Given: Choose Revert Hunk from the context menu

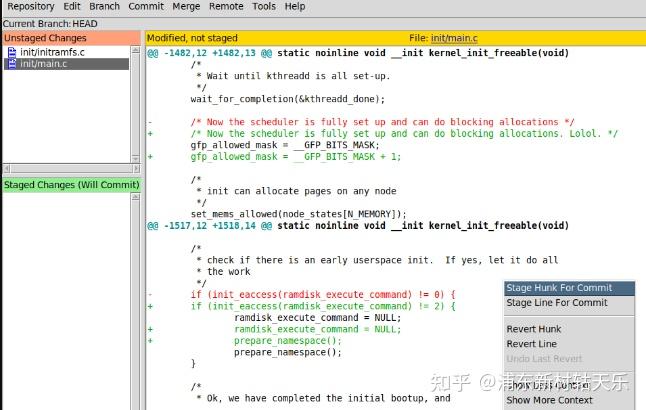Looking at the screenshot, I should (569, 329).
